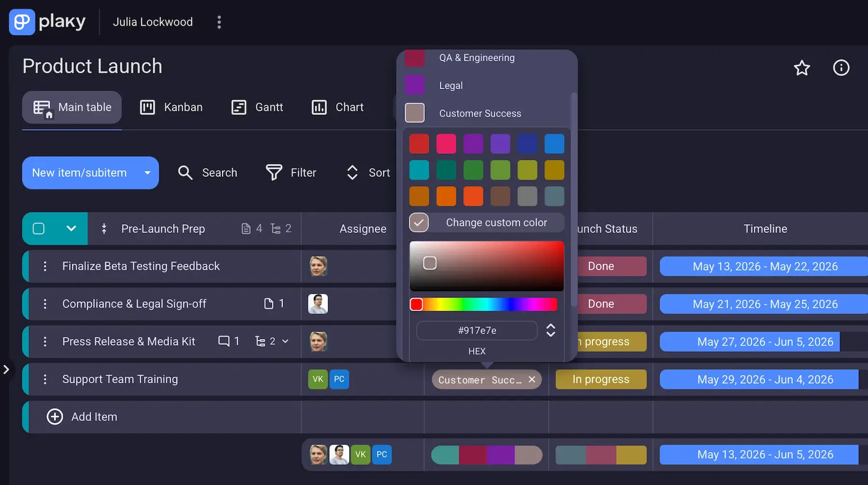Viewport: 868px width, 485px height.
Task: Switch to the Gantt view
Action: 257,107
